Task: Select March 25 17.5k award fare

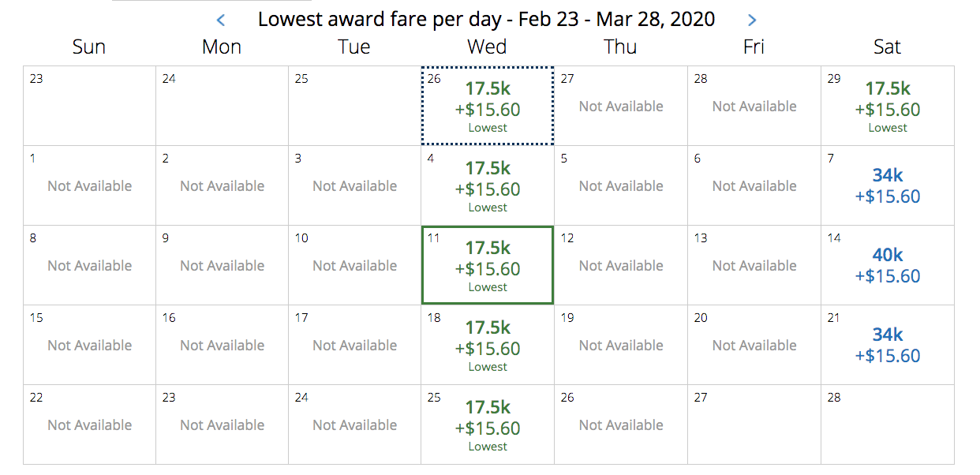Action: pyautogui.click(x=488, y=425)
